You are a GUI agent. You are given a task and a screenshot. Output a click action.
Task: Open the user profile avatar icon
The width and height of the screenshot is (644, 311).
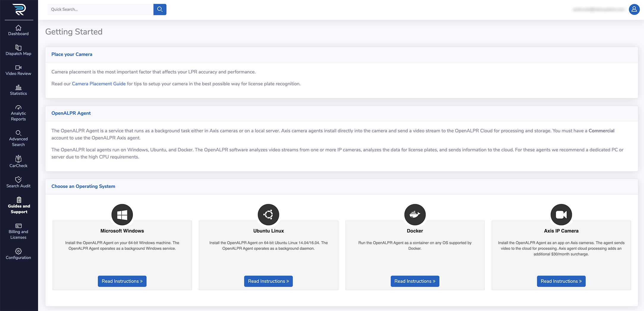[x=634, y=10]
